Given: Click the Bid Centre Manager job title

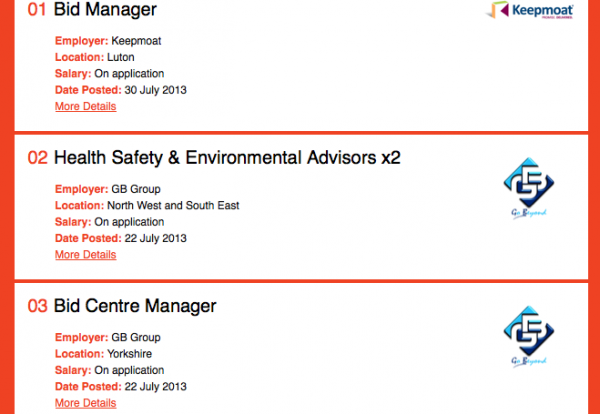Looking at the screenshot, I should tap(135, 306).
